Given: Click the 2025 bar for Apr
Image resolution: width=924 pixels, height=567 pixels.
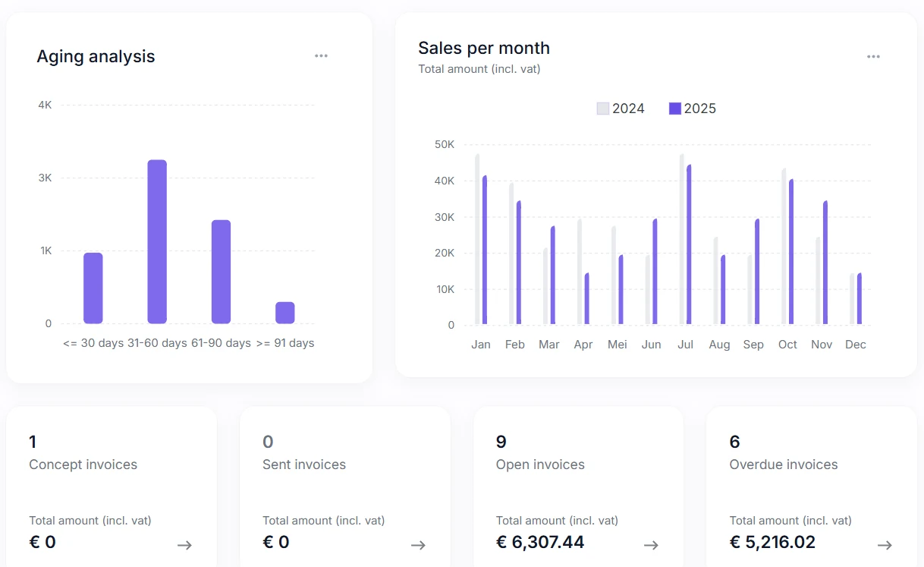Looking at the screenshot, I should pos(586,299).
